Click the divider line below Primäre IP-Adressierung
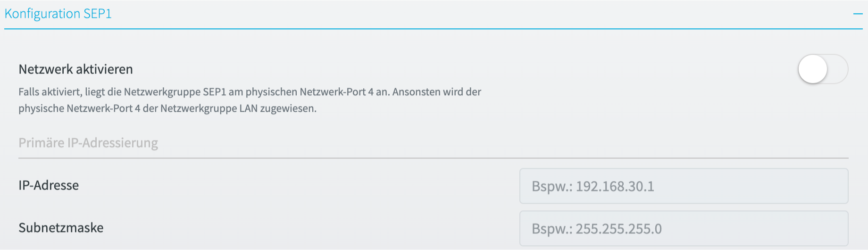Viewport: 868px width, 250px height. (434, 158)
